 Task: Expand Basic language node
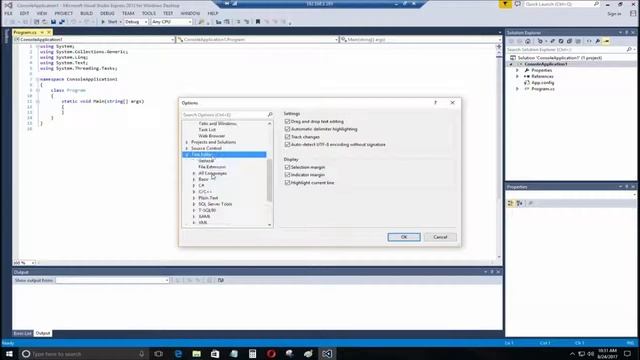click(x=194, y=180)
